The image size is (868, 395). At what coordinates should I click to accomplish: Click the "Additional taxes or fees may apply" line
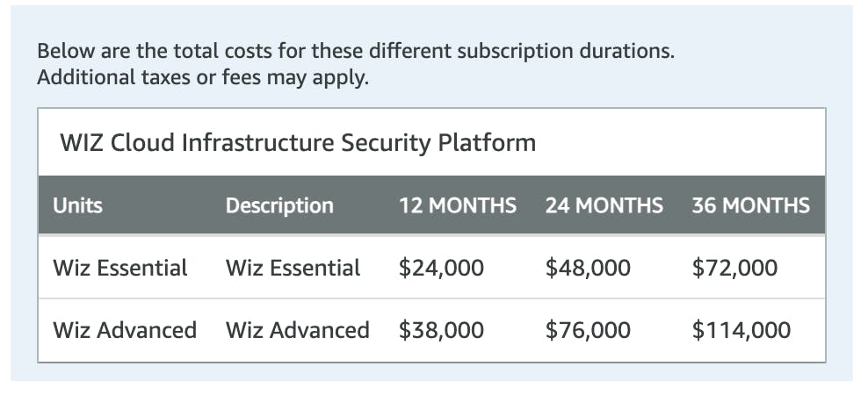click(x=203, y=77)
